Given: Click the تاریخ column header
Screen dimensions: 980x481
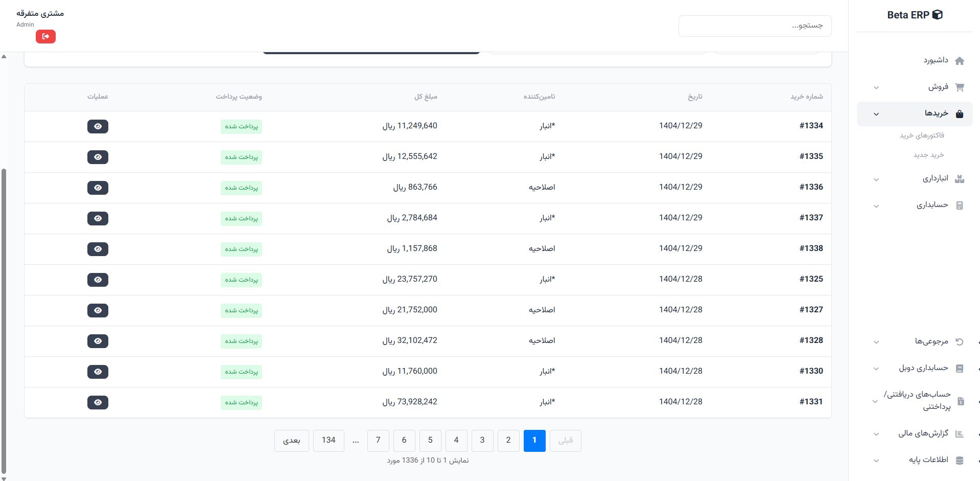Looking at the screenshot, I should pos(695,97).
